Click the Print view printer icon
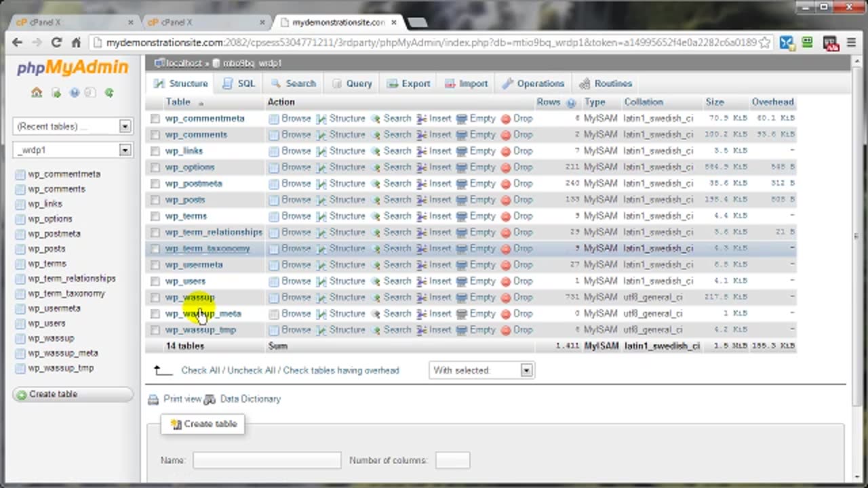This screenshot has height=488, width=868. pyautogui.click(x=154, y=399)
